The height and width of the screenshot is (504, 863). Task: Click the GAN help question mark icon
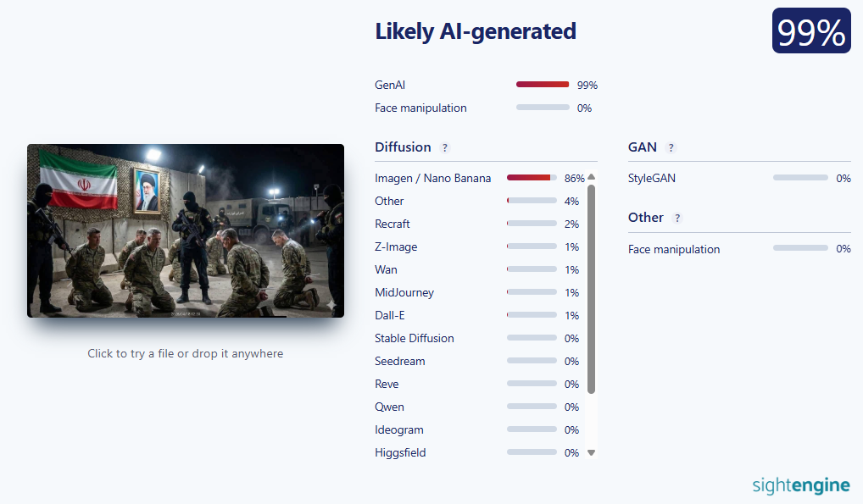pos(671,147)
